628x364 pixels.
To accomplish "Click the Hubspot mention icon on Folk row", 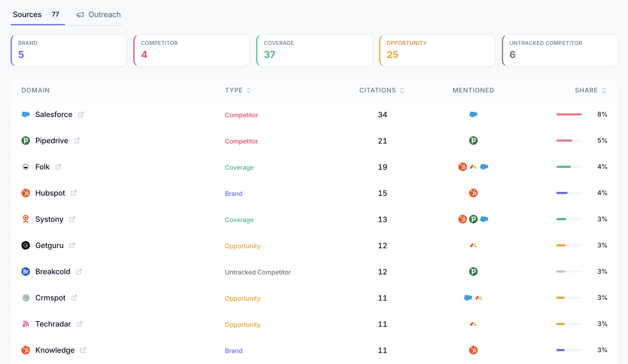I will [x=462, y=167].
